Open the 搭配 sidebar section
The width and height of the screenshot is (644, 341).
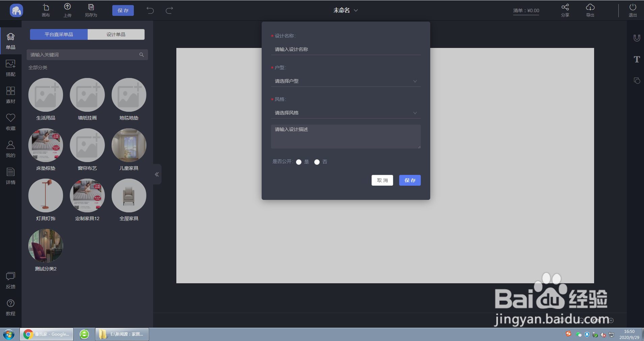[11, 68]
